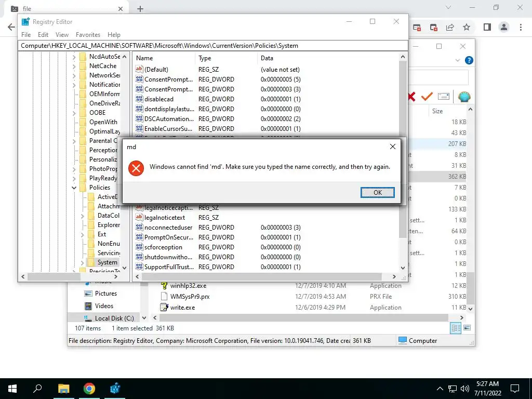532x399 pixels.
Task: Select write.exe in File Explorer
Action: click(x=182, y=308)
